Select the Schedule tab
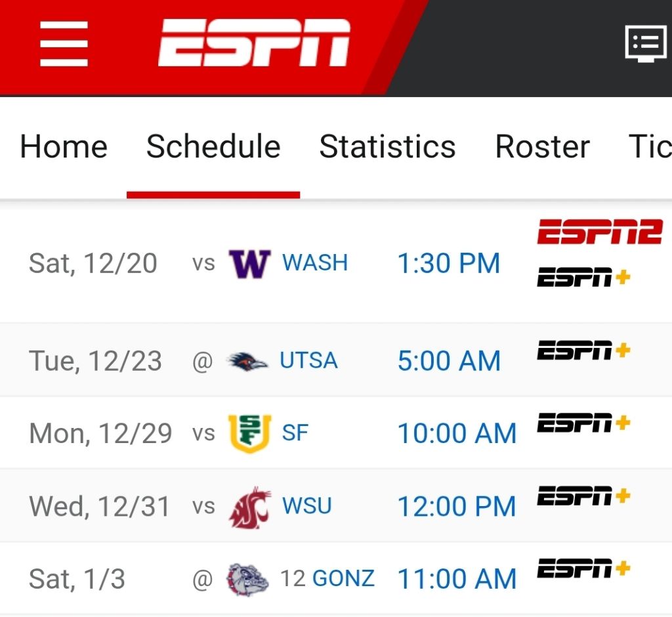The width and height of the screenshot is (672, 617). click(213, 146)
